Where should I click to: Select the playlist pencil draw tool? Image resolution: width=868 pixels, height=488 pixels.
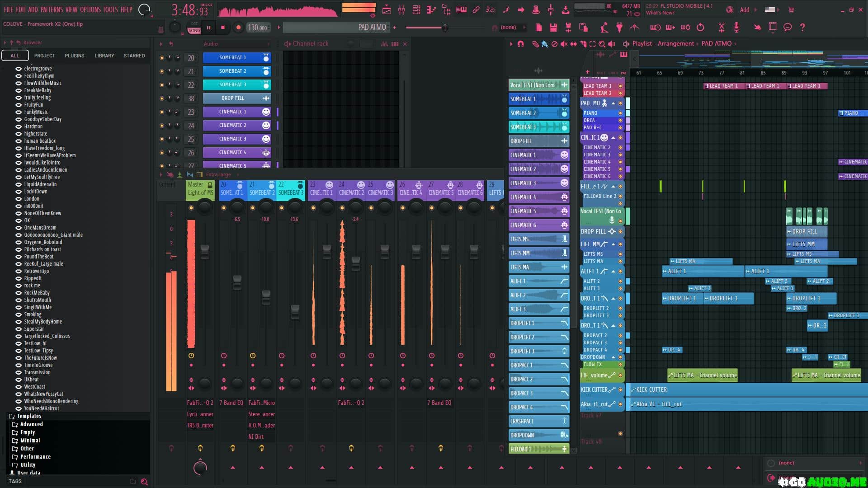(535, 44)
